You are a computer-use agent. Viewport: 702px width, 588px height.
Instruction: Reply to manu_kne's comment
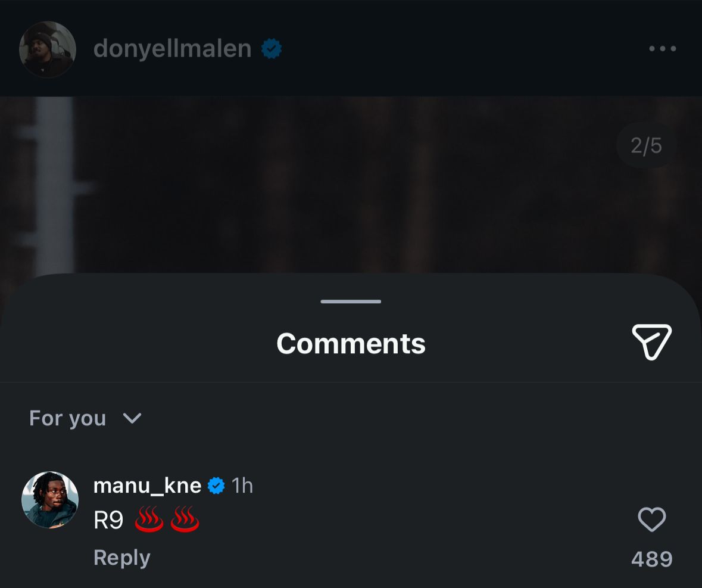[x=121, y=558]
